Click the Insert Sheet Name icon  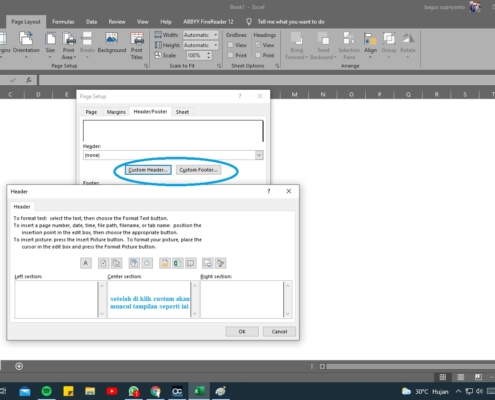tap(190, 263)
